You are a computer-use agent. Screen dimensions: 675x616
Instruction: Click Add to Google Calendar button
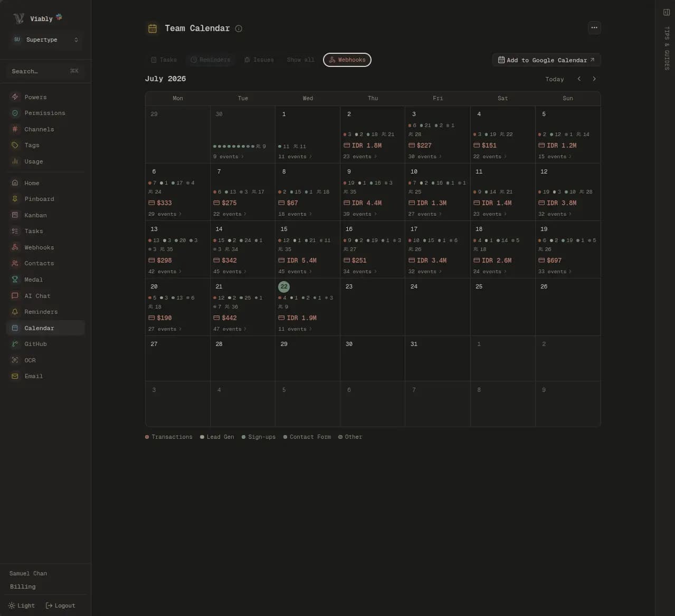547,60
